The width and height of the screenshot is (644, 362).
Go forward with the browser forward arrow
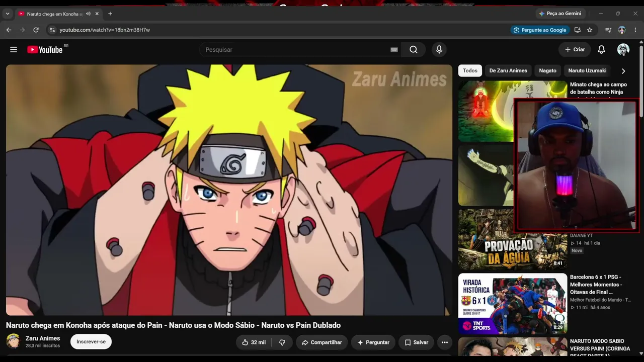pos(22,30)
